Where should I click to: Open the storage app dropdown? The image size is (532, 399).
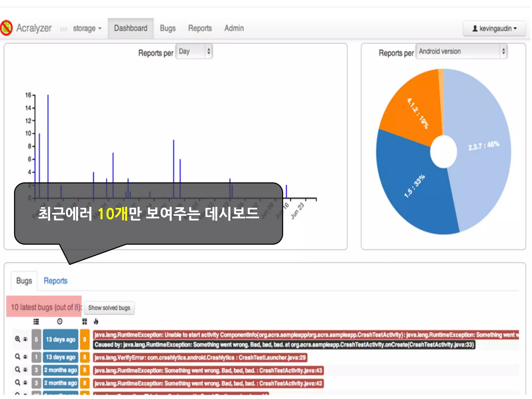(87, 28)
